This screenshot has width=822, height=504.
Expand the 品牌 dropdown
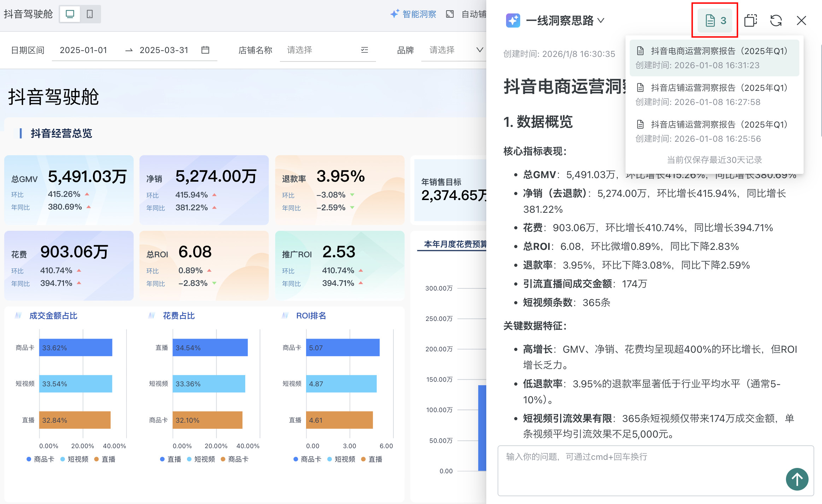[480, 50]
